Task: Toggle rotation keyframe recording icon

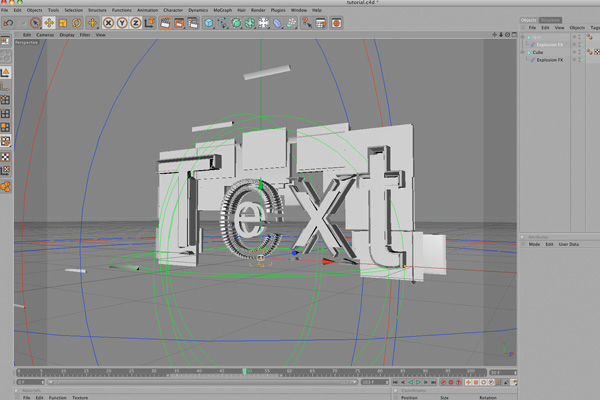Action: pos(484,382)
